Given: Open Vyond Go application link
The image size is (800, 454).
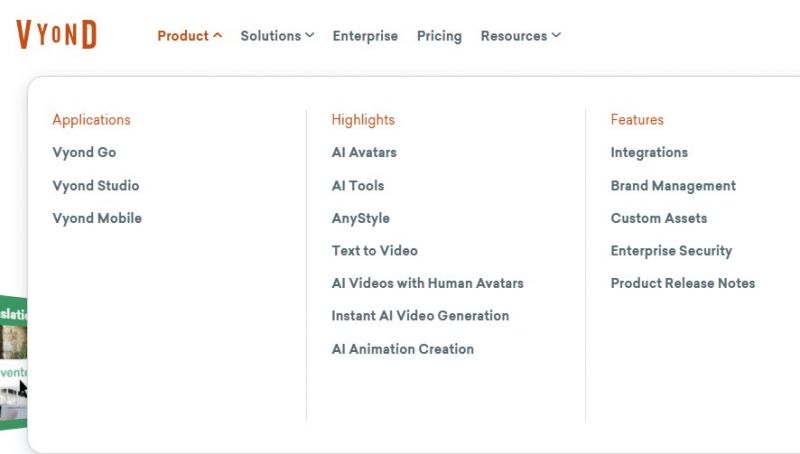Looking at the screenshot, I should [84, 152].
